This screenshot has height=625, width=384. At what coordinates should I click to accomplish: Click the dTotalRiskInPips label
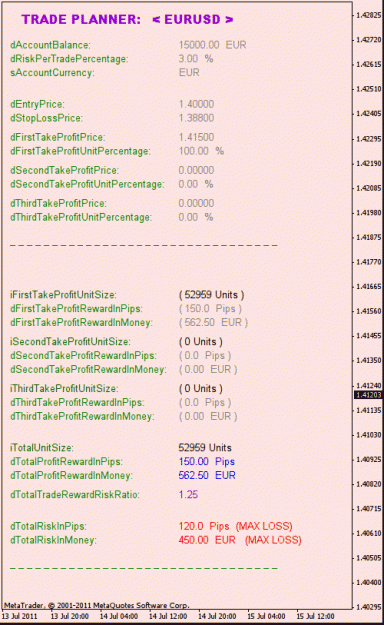48,527
